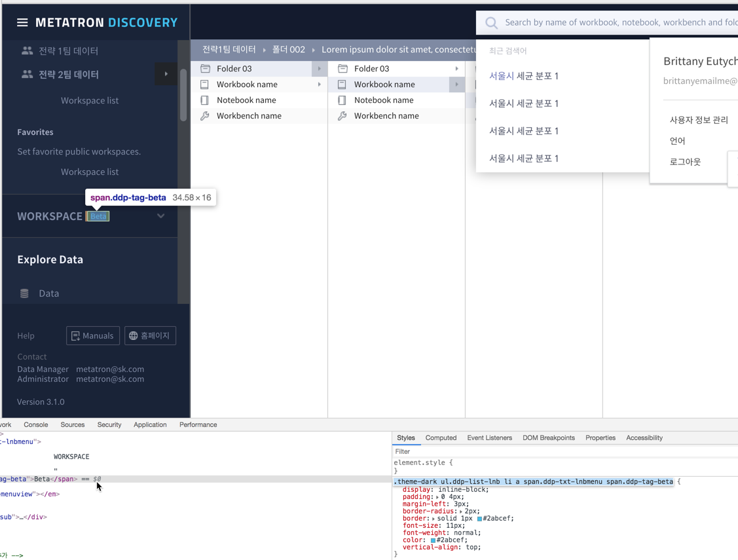Click notebook icon in second column Notebook name
Screen dimensions: 738x560
coord(342,100)
